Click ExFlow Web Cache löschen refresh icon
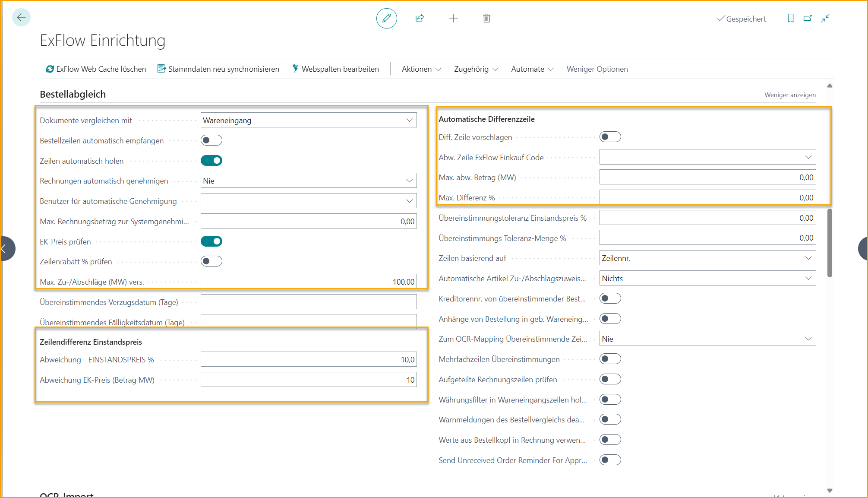Image resolution: width=868 pixels, height=498 pixels. point(50,69)
